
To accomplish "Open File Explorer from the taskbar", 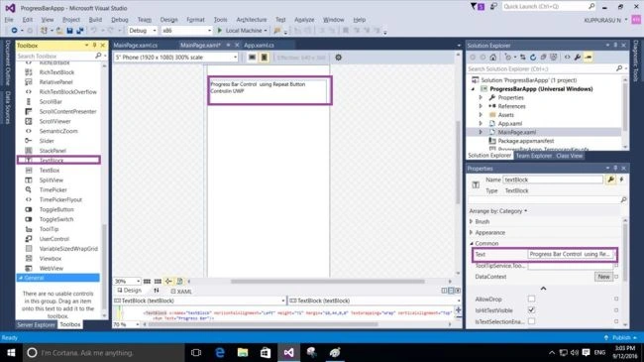I will (x=243, y=352).
